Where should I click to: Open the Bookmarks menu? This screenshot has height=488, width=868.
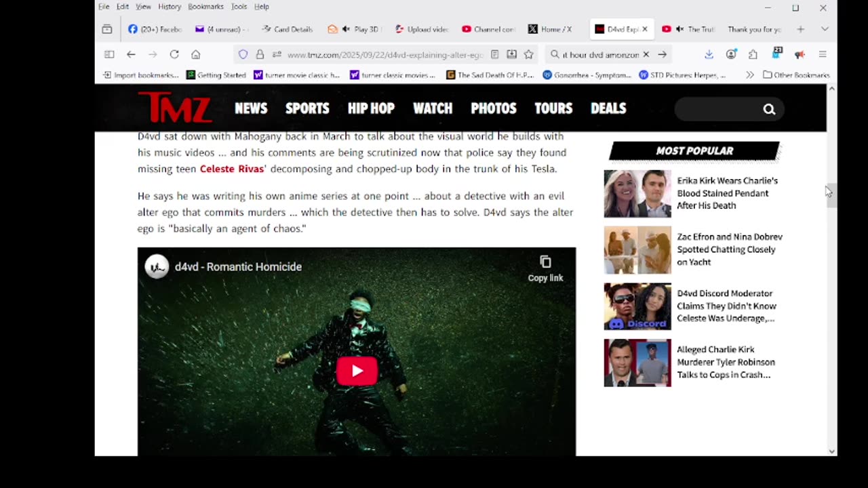point(205,7)
